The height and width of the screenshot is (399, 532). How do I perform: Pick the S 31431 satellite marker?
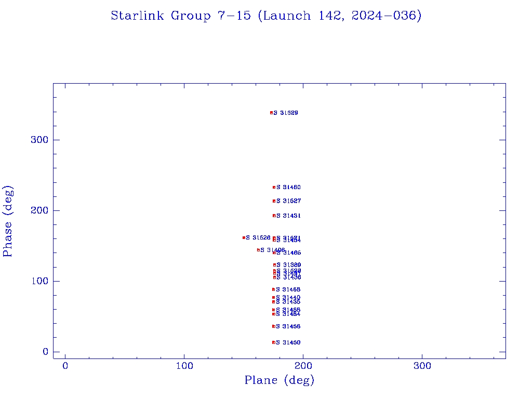point(274,216)
